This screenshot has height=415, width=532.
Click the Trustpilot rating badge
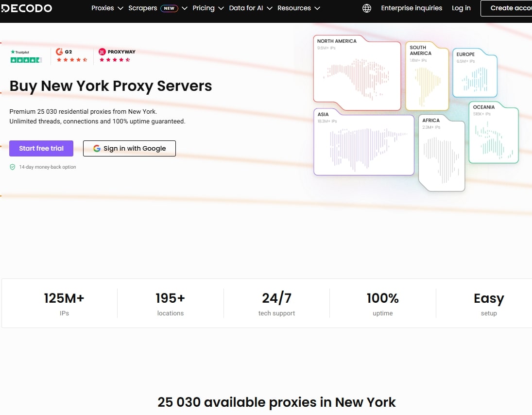pyautogui.click(x=26, y=56)
